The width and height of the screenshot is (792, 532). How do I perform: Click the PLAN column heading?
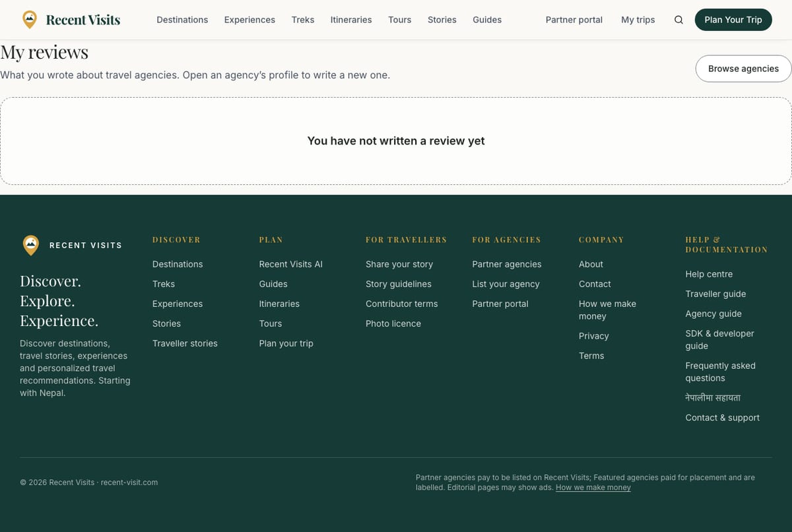(x=271, y=240)
